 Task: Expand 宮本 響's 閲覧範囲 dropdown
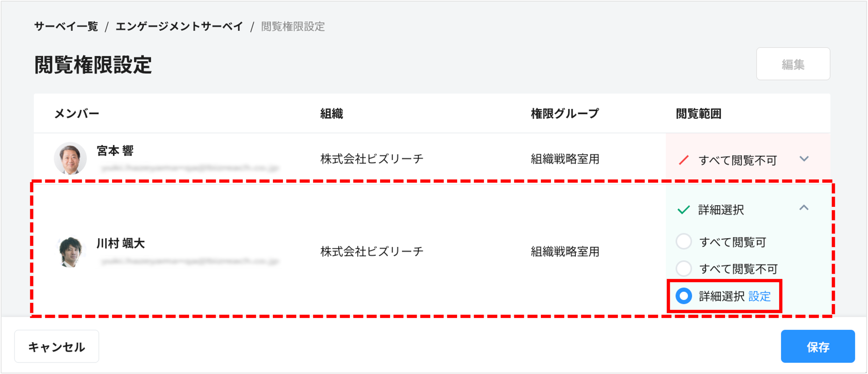coord(804,159)
